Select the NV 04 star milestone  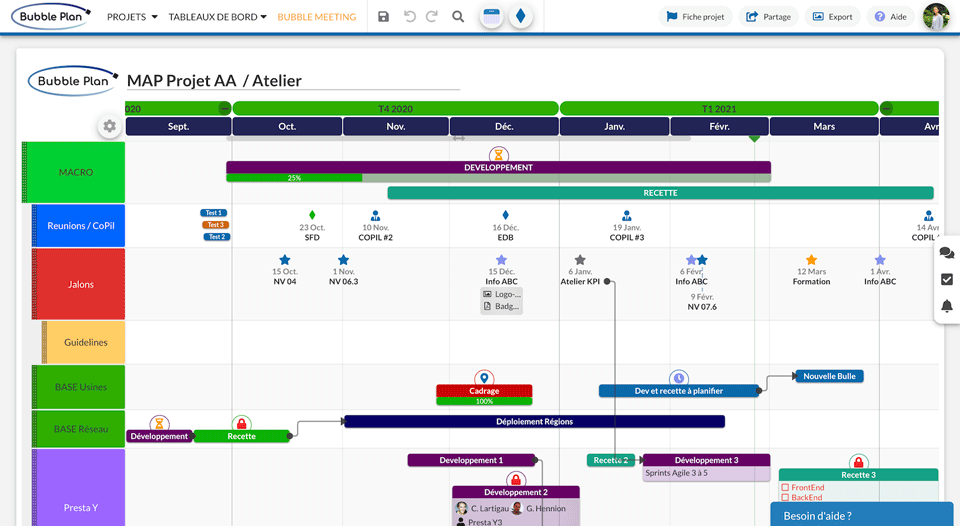click(285, 260)
